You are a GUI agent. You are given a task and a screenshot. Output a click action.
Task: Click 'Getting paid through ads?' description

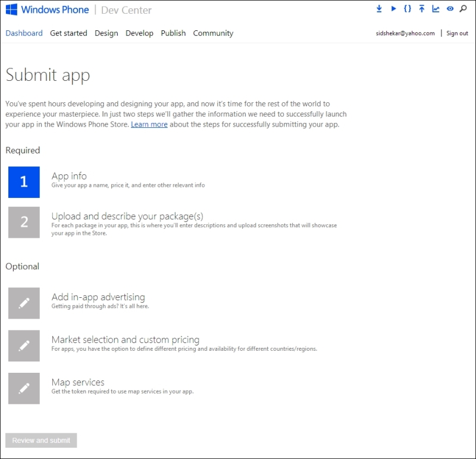click(100, 306)
